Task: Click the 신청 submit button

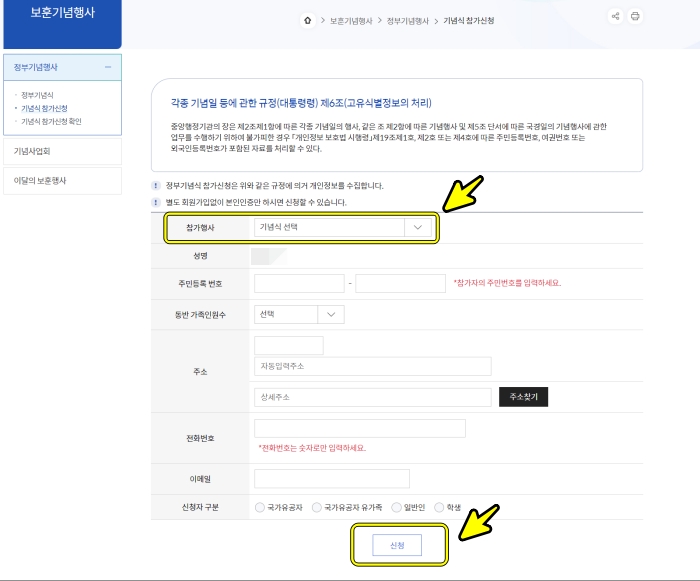Action: click(x=397, y=545)
